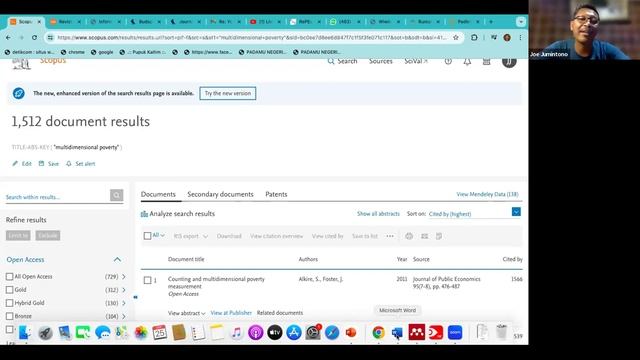Click Limit to button

coord(18,236)
